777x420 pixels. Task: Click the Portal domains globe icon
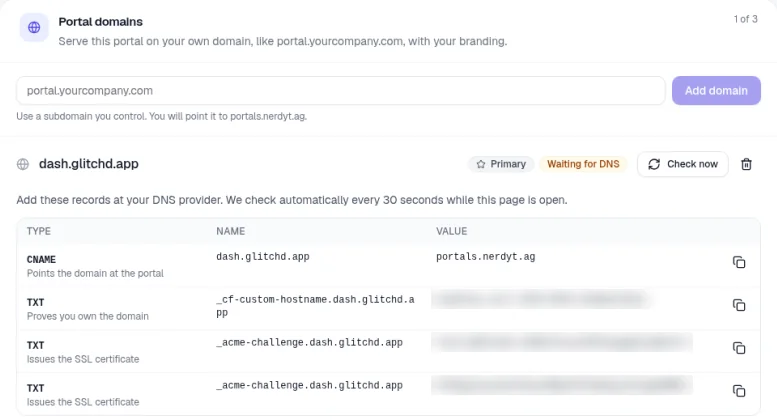click(x=34, y=27)
